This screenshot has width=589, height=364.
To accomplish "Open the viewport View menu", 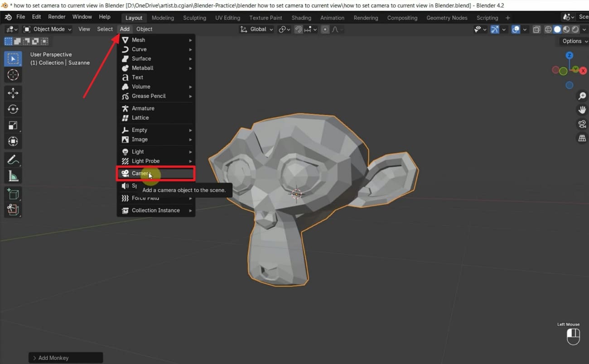I will [84, 29].
